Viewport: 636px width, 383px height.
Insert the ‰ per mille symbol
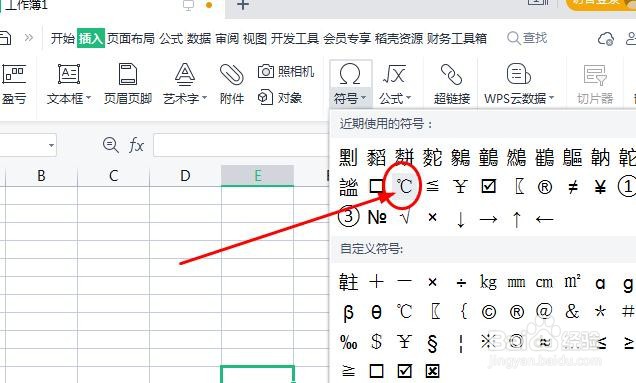[x=348, y=342]
